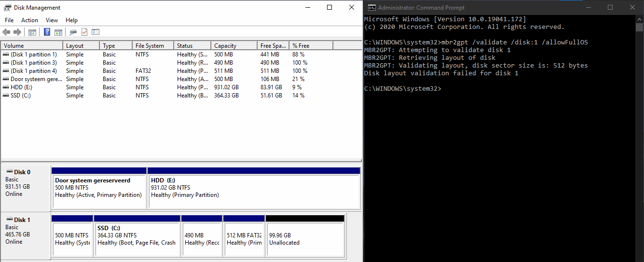Toggle the Show/Hide Console Tree toolbar icon
The width and height of the screenshot is (644, 262).
(32, 32)
